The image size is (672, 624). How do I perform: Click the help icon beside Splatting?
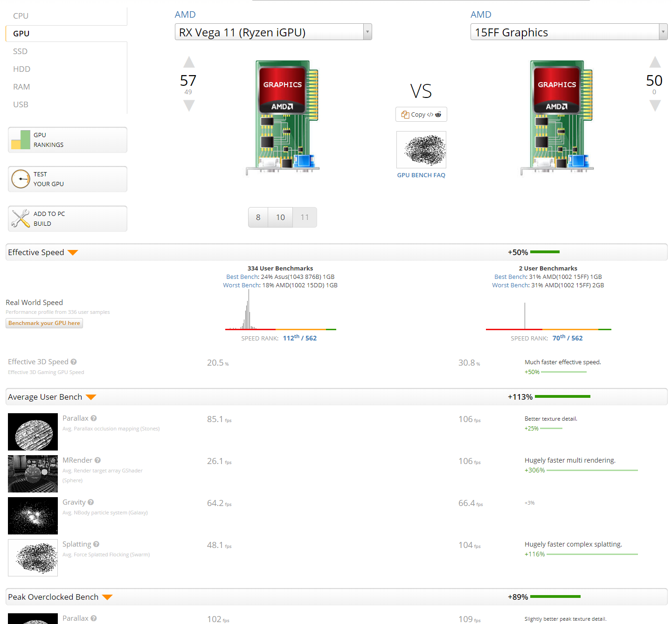pyautogui.click(x=96, y=544)
